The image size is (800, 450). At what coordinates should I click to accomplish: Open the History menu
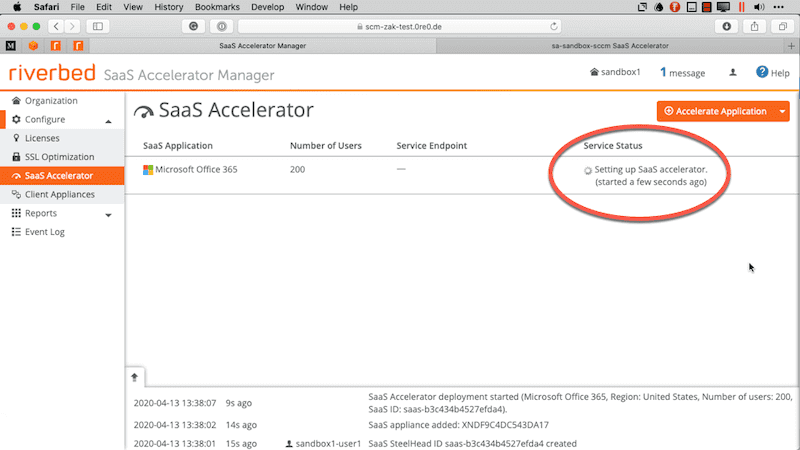click(168, 7)
